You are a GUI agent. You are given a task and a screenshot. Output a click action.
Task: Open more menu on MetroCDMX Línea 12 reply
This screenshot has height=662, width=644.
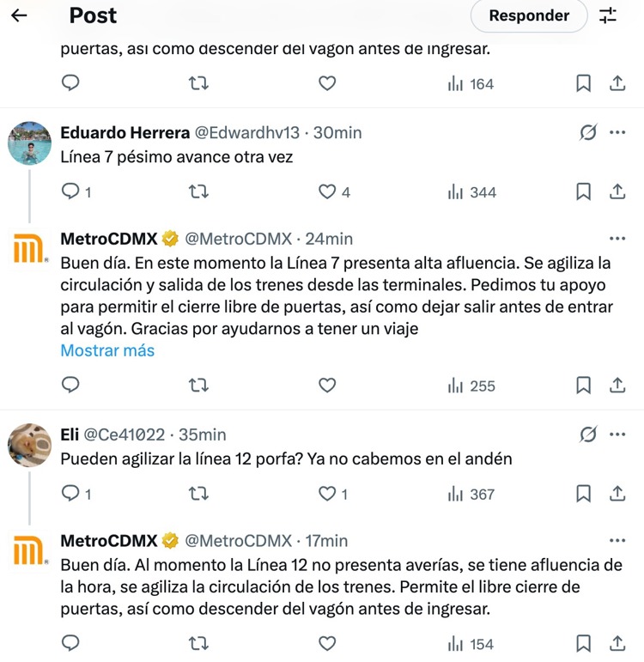tap(617, 541)
